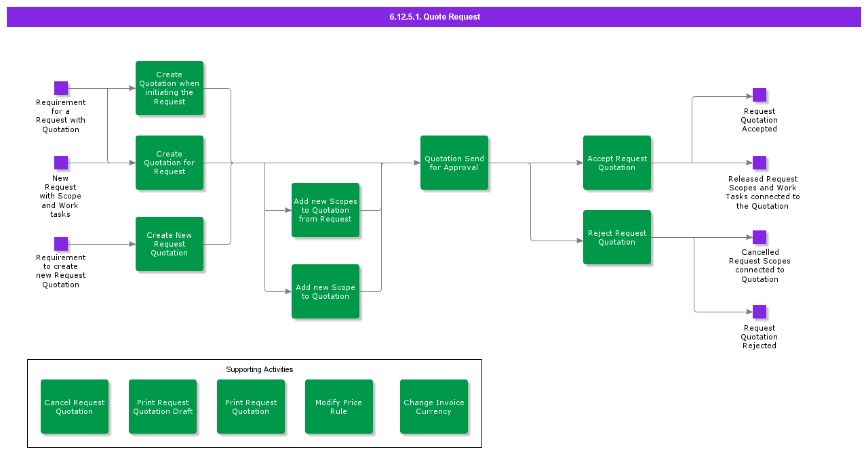Open the Create Quotation for Request activity
The height and width of the screenshot is (454, 868).
(170, 163)
